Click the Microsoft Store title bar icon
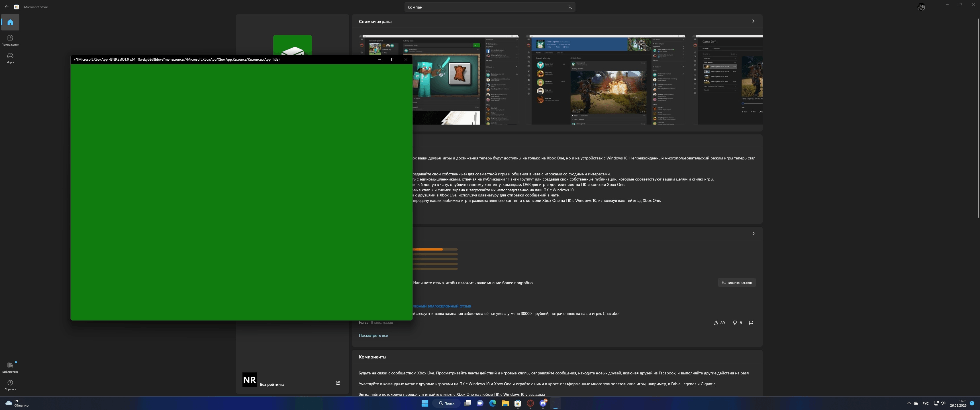Viewport: 980px width, 410px height. click(16, 7)
